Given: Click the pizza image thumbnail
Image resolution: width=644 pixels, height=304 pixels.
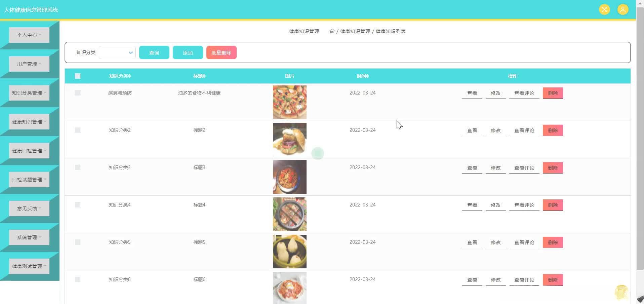Looking at the screenshot, I should click(289, 102).
